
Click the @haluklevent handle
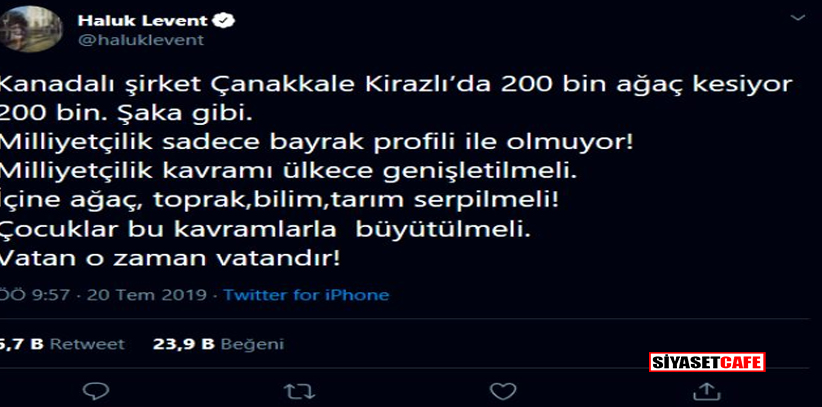[x=140, y=40]
